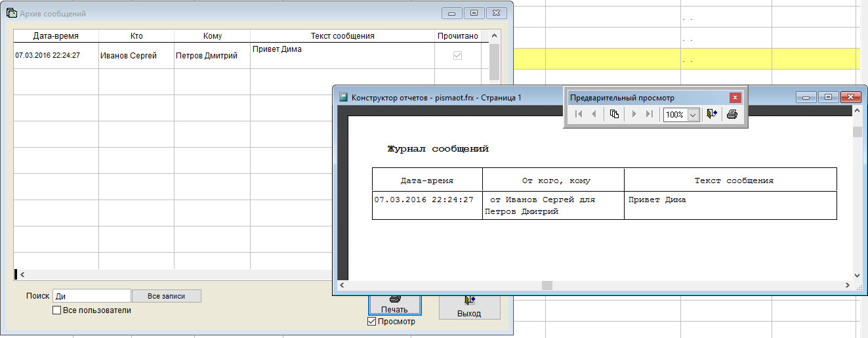Toggle the Прочитано checkbox in the message row
This screenshot has width=868, height=338.
coord(458,56)
